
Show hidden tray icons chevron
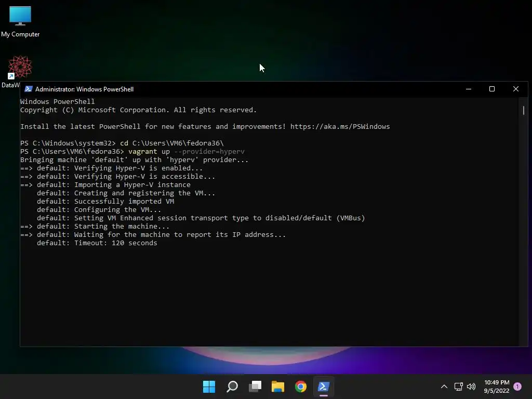coord(444,387)
